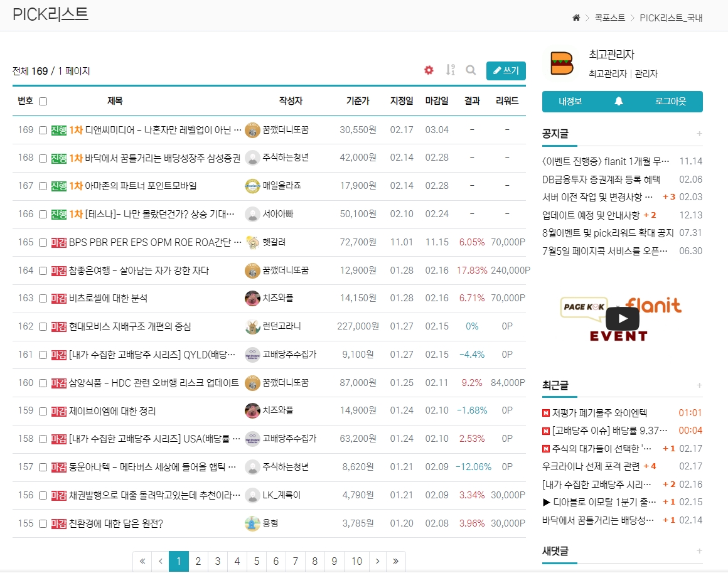Click the 쓰기 write button
This screenshot has width=728, height=573.
(506, 70)
